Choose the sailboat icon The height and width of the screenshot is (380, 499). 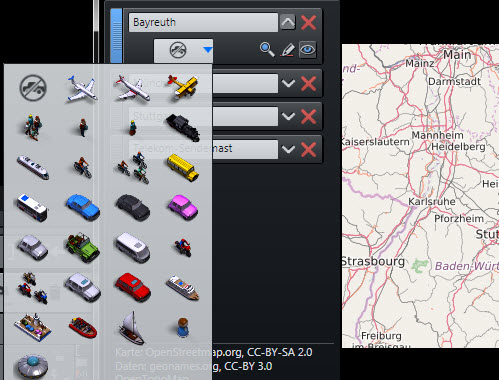point(132,328)
